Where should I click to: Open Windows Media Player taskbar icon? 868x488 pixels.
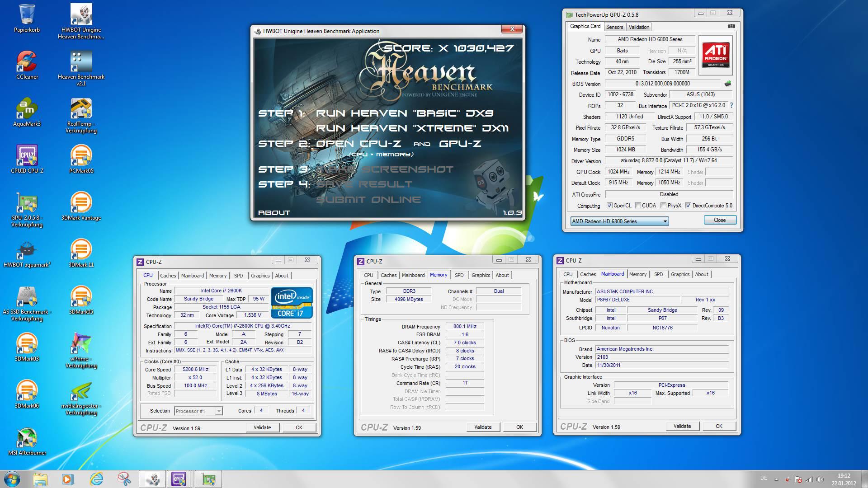point(68,479)
